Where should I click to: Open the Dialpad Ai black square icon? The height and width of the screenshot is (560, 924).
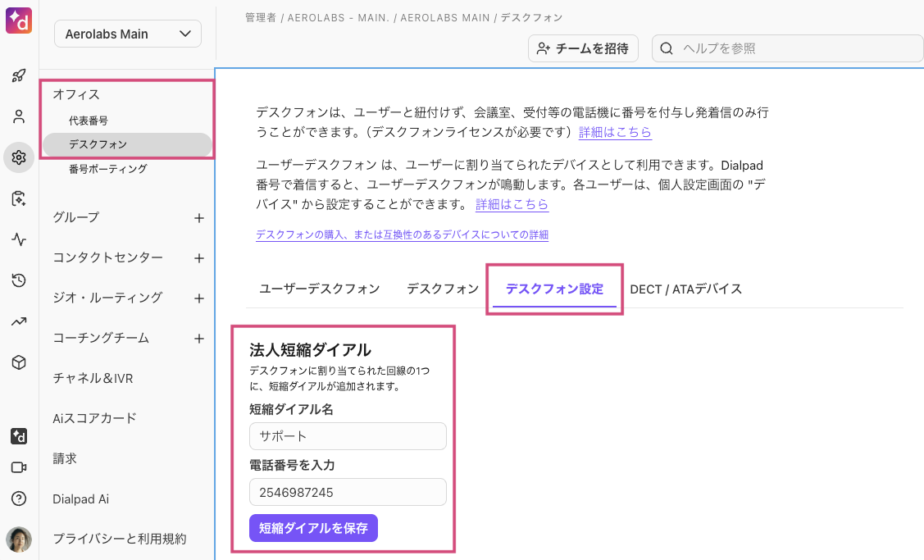point(19,436)
